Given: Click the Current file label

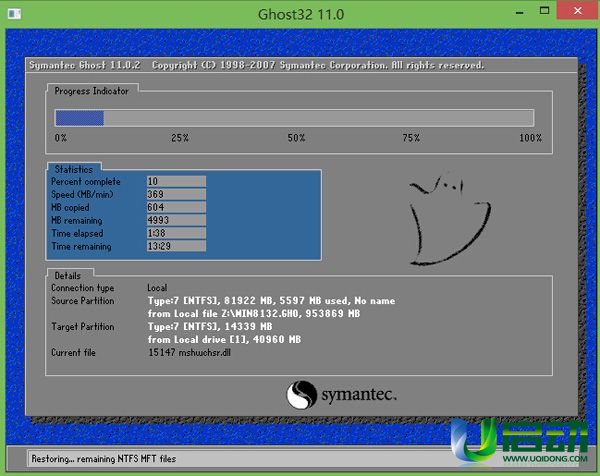Looking at the screenshot, I should tap(73, 352).
